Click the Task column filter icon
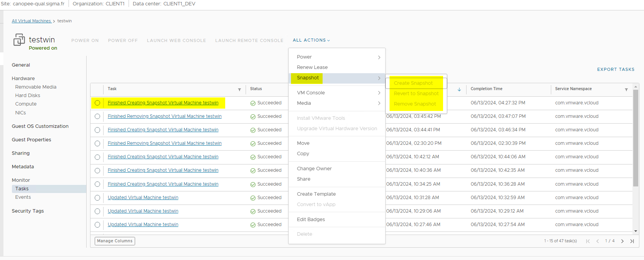644x260 pixels. (239, 89)
